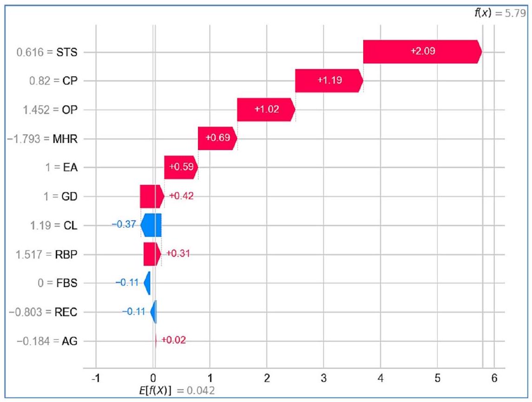532x402 pixels.
Task: Select the red RBP contribution bar
Action: (152, 254)
